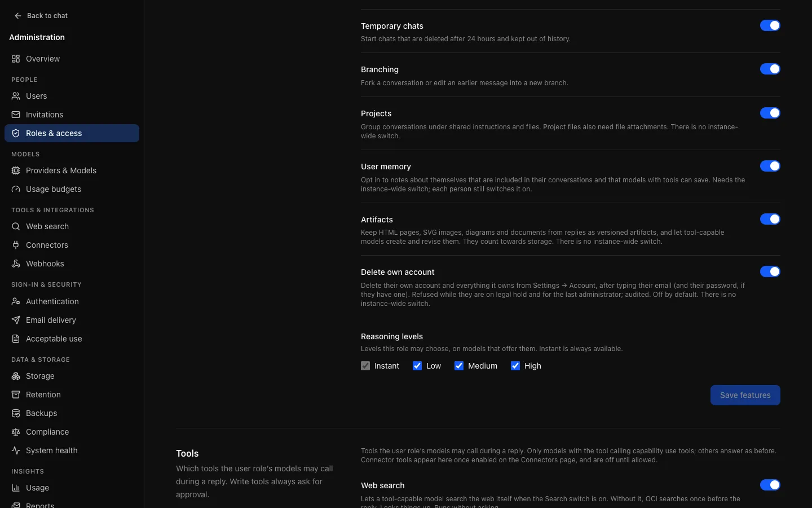Click the Delete own account label
Screen dimensions: 812x508
[398, 272]
